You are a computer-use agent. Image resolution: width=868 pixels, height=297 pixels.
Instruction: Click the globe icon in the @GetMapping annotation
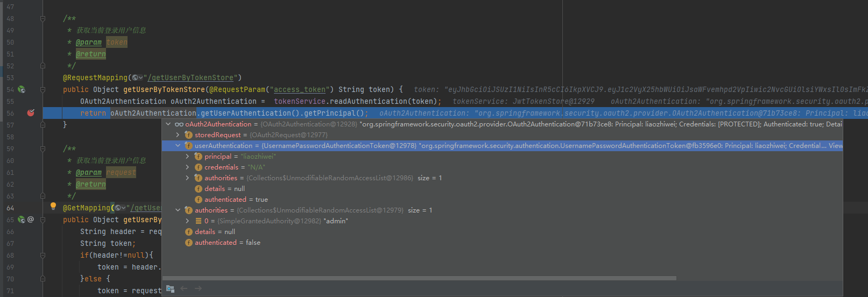[118, 208]
